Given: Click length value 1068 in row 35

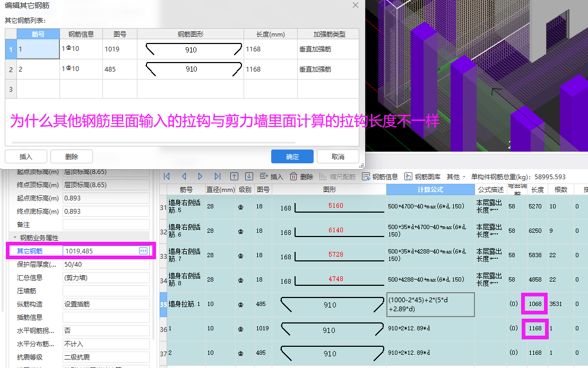Looking at the screenshot, I should click(x=535, y=303).
